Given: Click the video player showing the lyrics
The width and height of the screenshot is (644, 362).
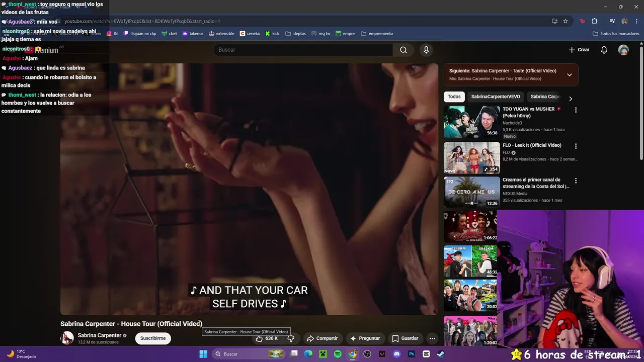Looking at the screenshot, I should (x=249, y=189).
